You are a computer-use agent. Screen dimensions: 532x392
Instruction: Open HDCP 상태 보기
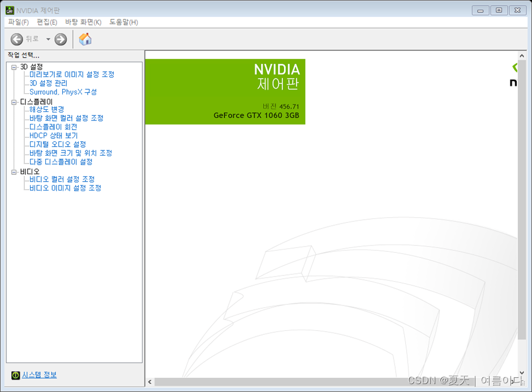(x=54, y=136)
